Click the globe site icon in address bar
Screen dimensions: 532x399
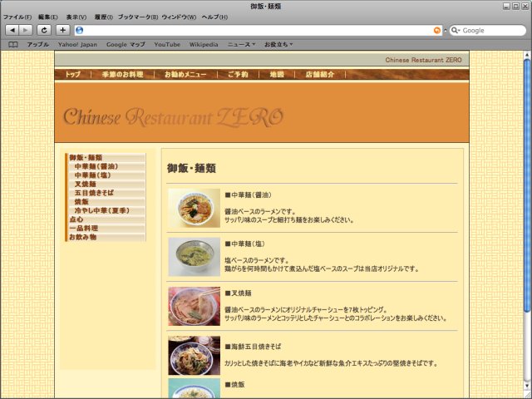click(80, 31)
